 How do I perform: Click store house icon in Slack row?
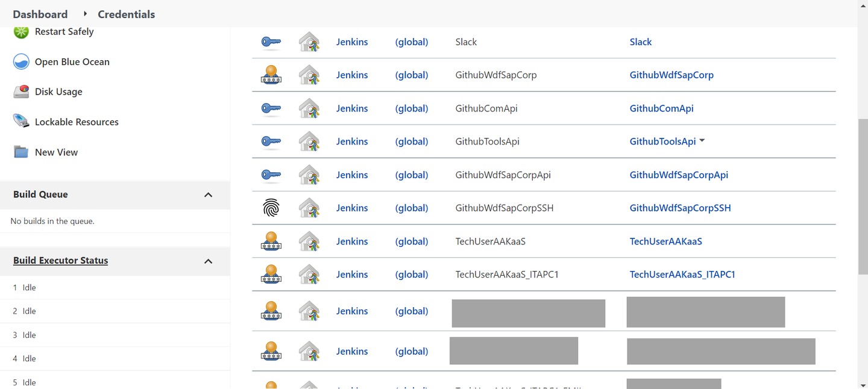coord(309,42)
